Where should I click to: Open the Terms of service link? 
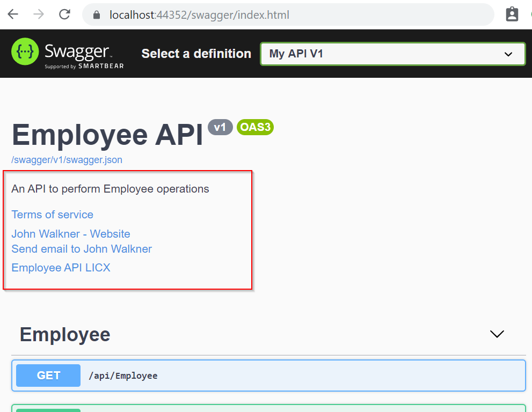coord(52,215)
